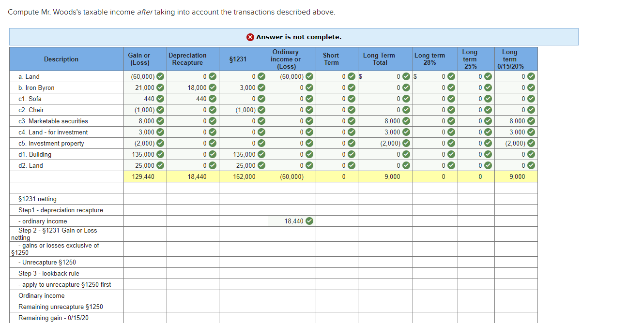Click the Long term 25% column header

[476, 59]
